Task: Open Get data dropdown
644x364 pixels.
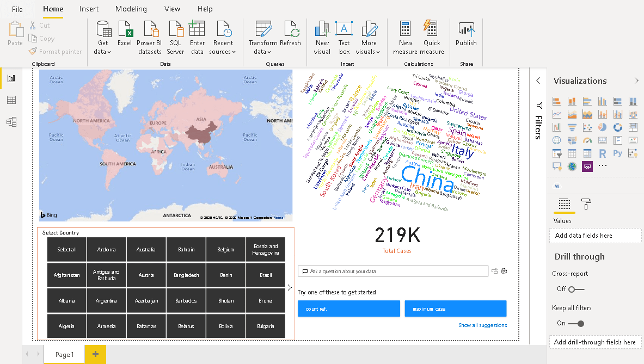Action: point(103,38)
